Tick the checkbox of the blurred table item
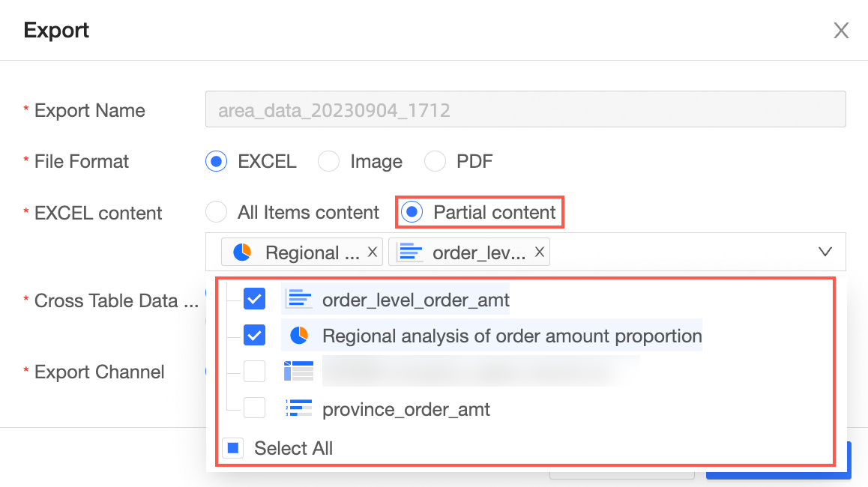The image size is (868, 487). click(x=254, y=372)
